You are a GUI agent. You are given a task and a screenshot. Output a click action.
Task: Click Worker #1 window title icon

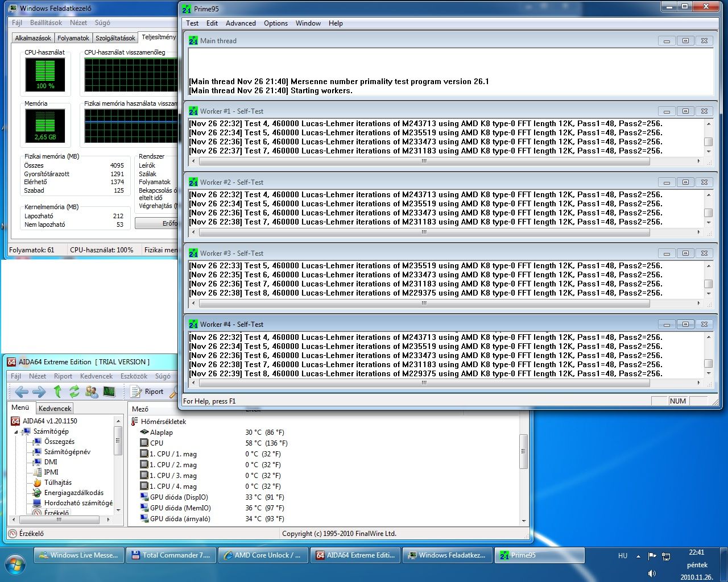coord(193,111)
